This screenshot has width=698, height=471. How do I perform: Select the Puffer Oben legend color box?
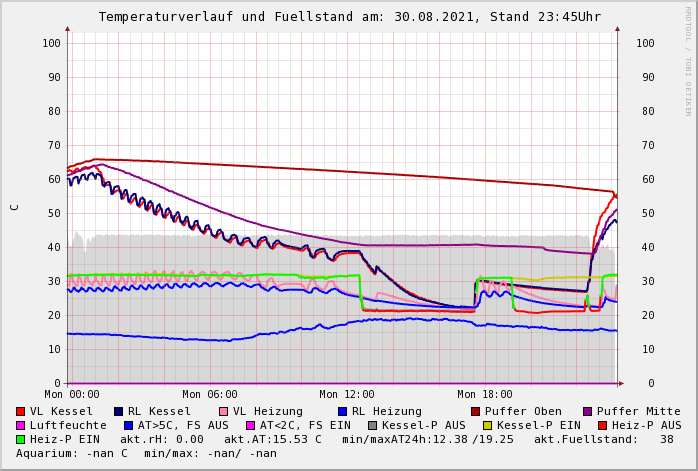[475, 412]
